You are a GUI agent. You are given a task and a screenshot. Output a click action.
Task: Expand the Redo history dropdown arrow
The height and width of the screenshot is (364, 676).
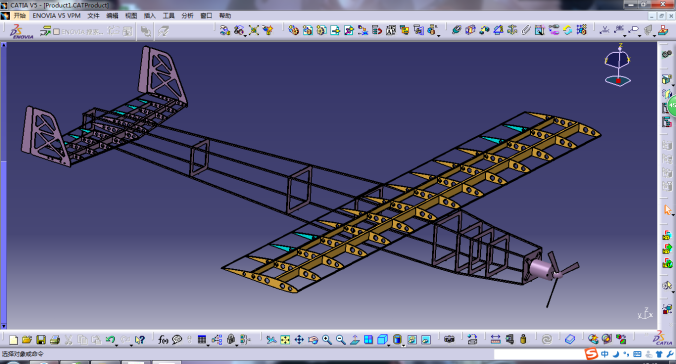point(131,345)
